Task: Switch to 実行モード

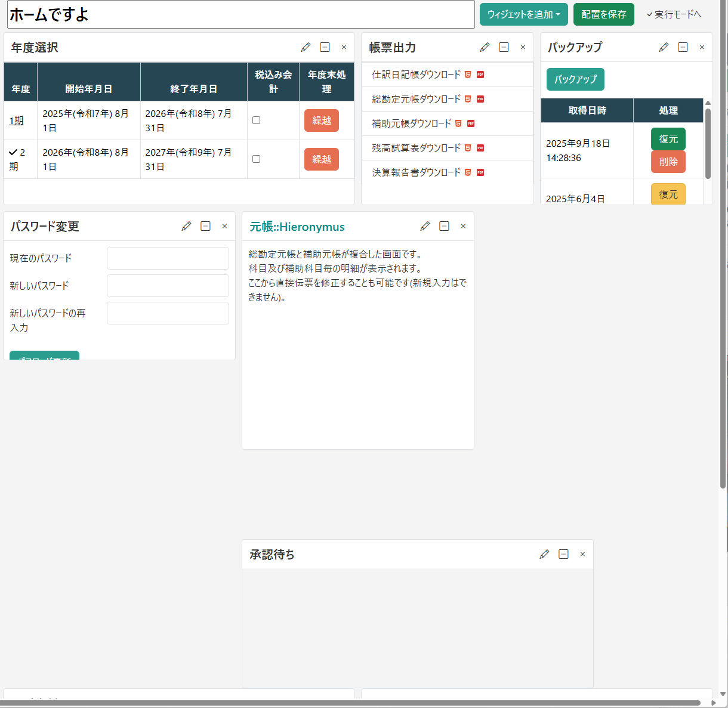Action: tap(674, 14)
